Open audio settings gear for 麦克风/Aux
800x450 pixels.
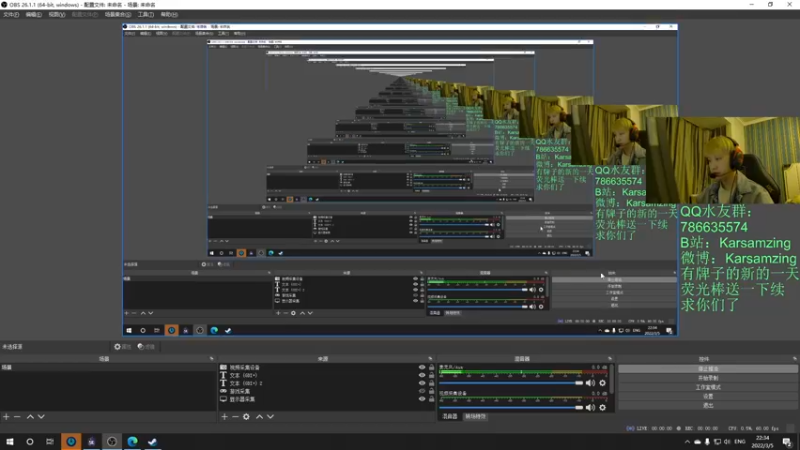pyautogui.click(x=603, y=383)
